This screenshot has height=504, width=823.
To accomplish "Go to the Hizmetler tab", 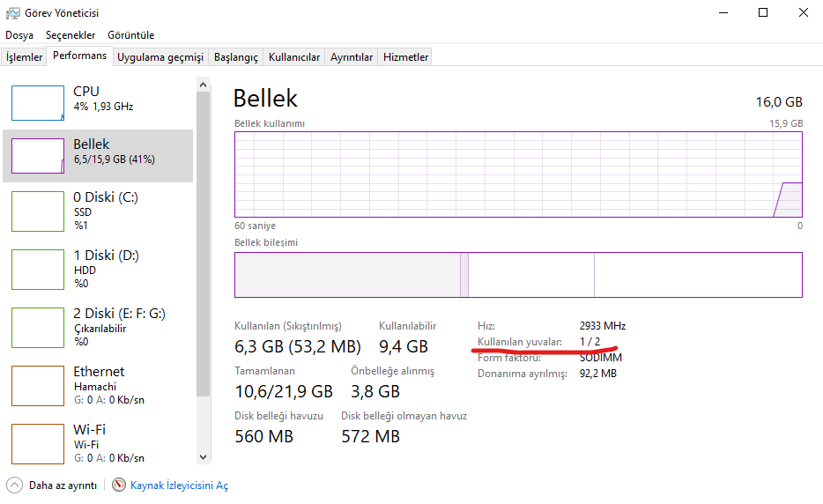I will (x=405, y=57).
